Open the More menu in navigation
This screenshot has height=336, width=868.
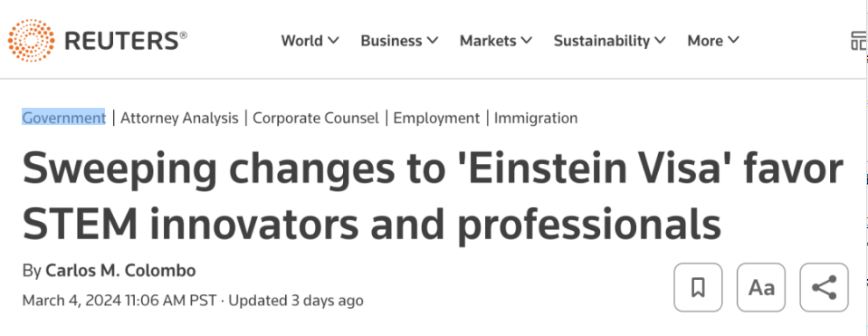[713, 41]
